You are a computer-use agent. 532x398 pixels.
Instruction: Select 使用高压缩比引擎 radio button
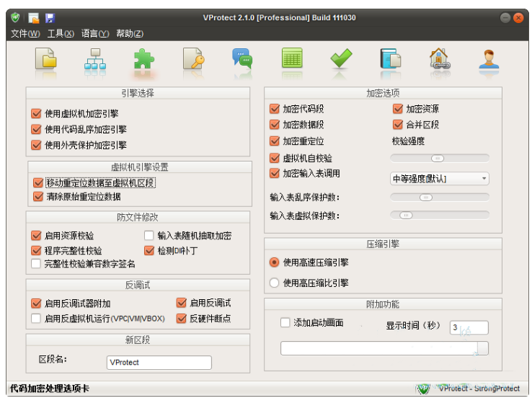pyautogui.click(x=274, y=283)
